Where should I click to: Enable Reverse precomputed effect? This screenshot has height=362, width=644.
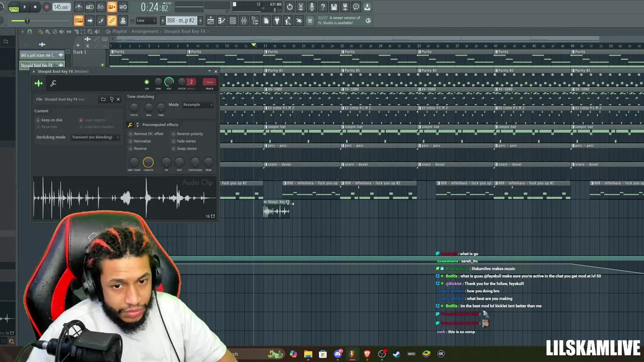tap(138, 149)
